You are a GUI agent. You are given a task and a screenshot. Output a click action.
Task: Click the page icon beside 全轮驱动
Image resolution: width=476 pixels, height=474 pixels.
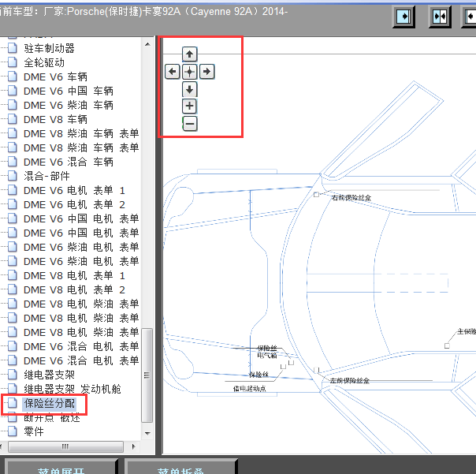tap(13, 62)
